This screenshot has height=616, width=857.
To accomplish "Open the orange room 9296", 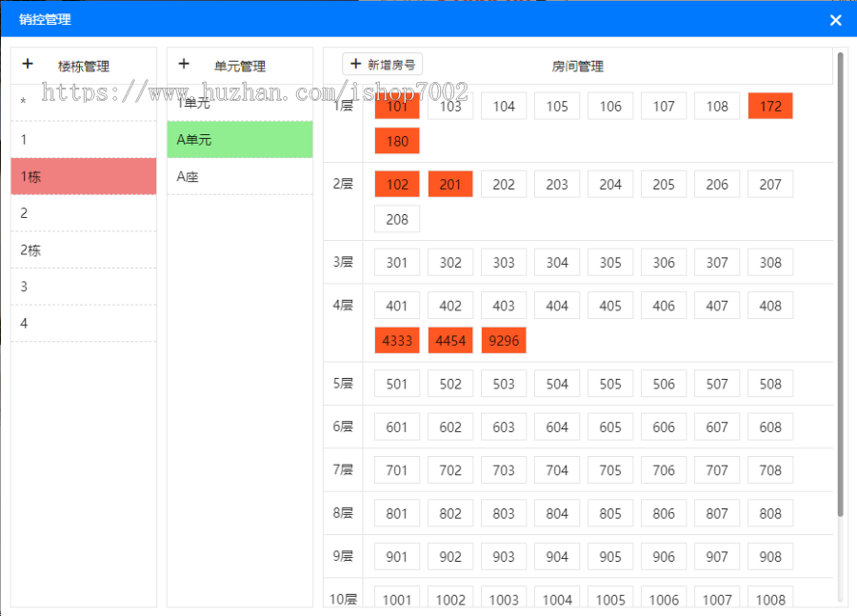I will pos(504,341).
